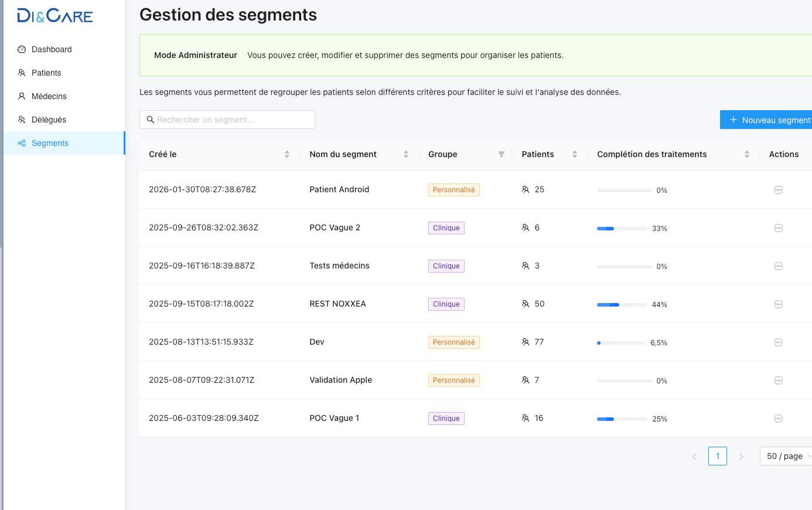Click the 44% progress bar of REST NOXXEA
Viewport: 812px width, 510px height.
click(x=622, y=304)
